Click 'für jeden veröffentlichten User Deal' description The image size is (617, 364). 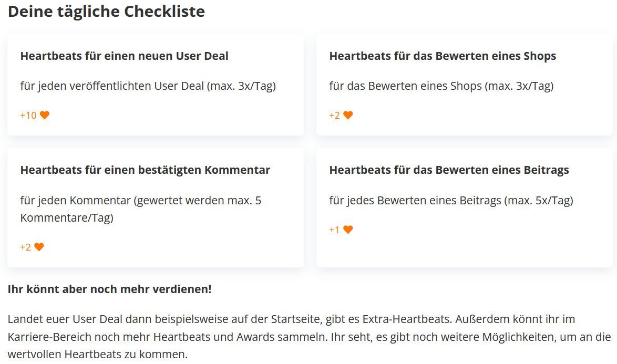point(148,86)
